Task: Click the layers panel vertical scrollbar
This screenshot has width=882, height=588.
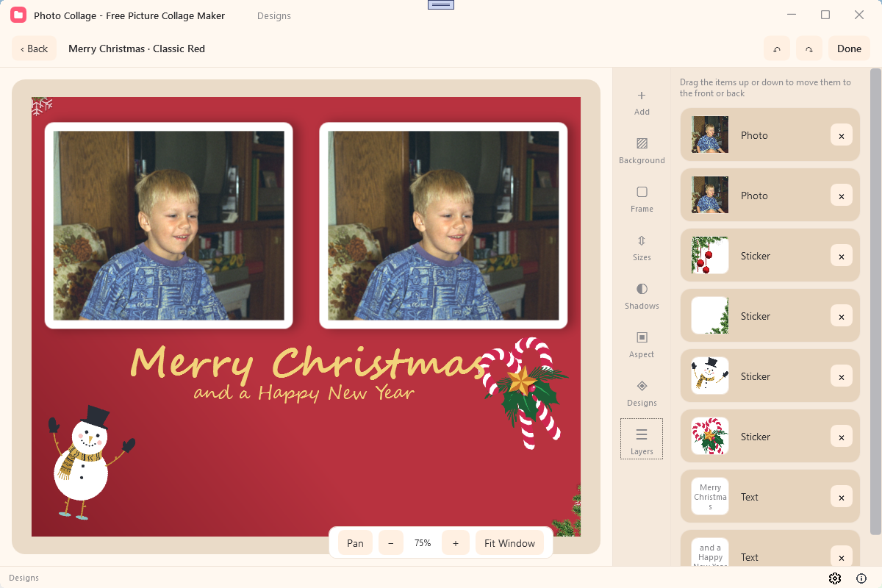Action: click(875, 301)
